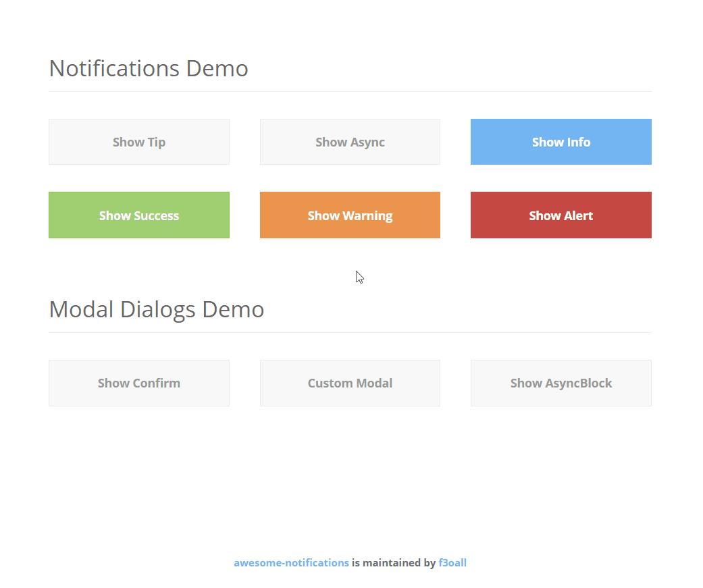Viewport: 703px width, 588px height.
Task: Select the Notifications Demo heading
Action: [x=148, y=68]
